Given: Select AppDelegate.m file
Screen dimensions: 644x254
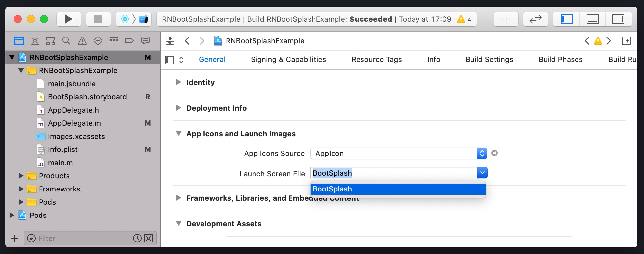Looking at the screenshot, I should point(74,123).
